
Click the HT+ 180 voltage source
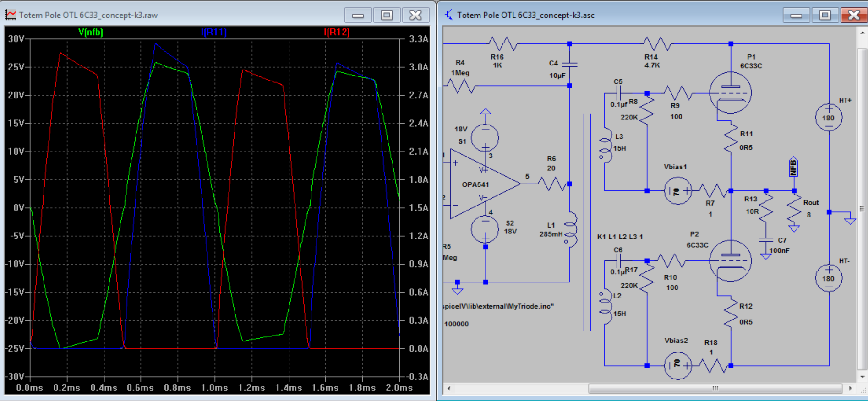(x=829, y=118)
